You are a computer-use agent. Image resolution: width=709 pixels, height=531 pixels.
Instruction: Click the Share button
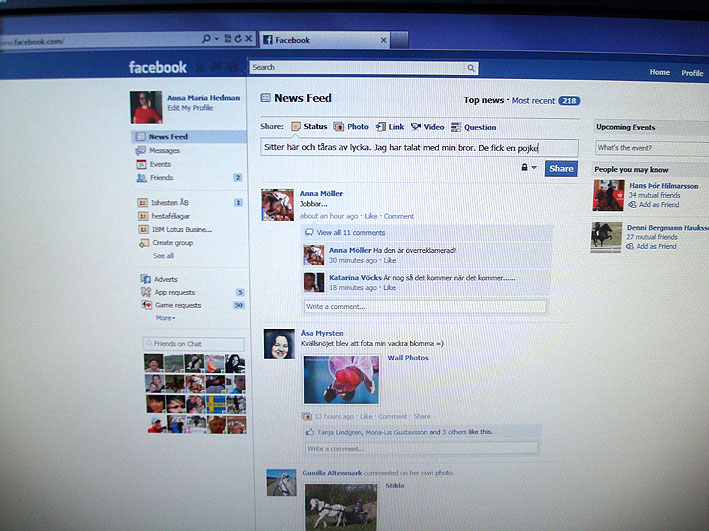(561, 169)
